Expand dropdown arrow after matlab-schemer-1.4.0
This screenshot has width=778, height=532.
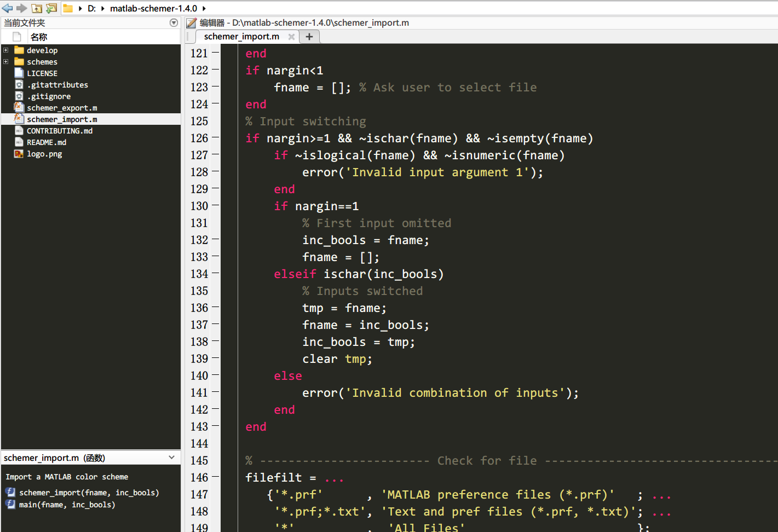[204, 8]
